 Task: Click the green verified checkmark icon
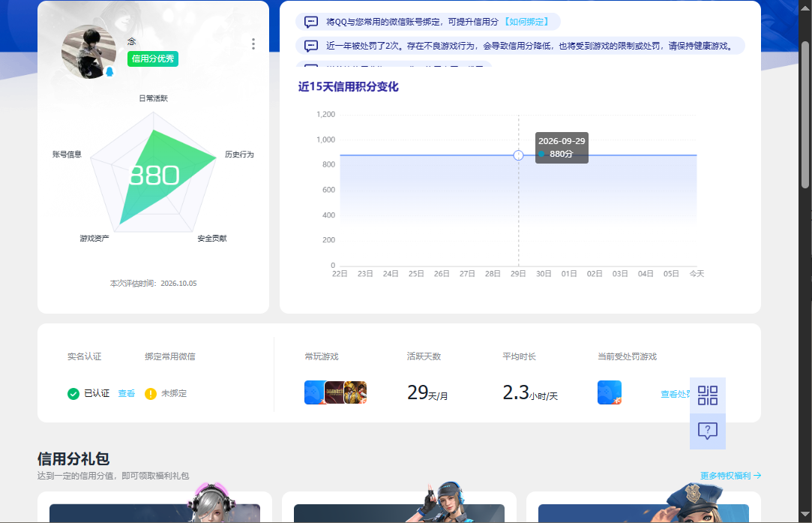(x=73, y=394)
